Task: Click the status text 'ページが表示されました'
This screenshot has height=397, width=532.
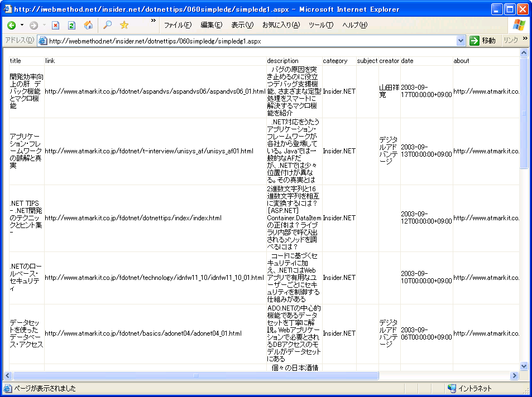Action: (x=45, y=388)
